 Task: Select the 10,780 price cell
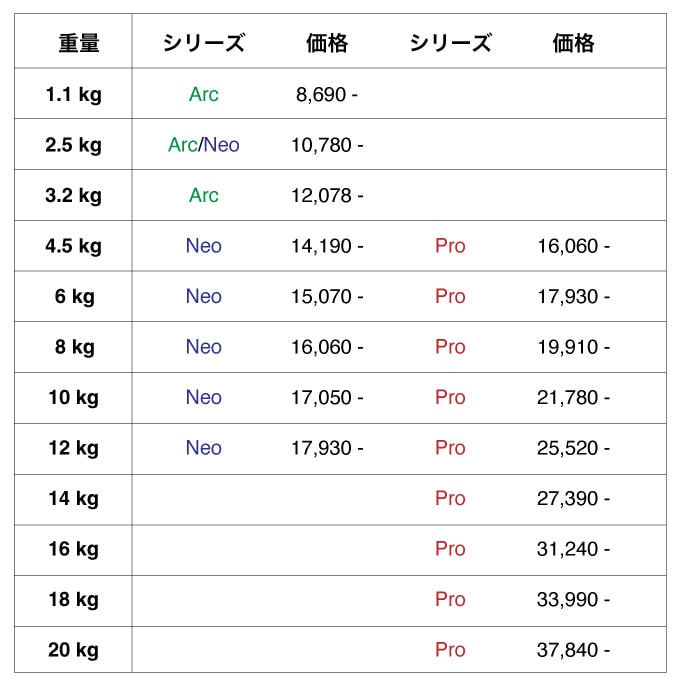pyautogui.click(x=327, y=145)
